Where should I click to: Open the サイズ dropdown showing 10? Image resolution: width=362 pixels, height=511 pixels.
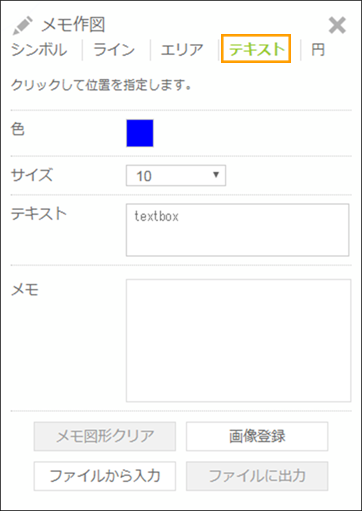pyautogui.click(x=176, y=175)
